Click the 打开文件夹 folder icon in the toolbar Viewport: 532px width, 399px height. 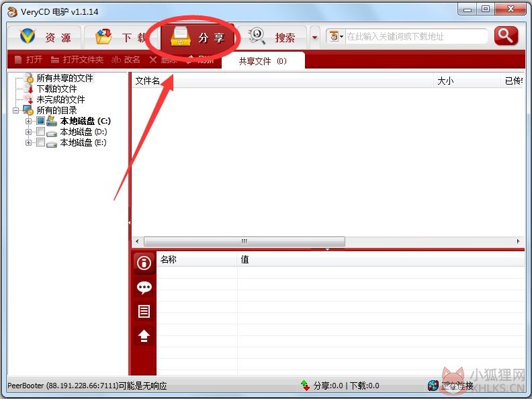click(x=55, y=60)
